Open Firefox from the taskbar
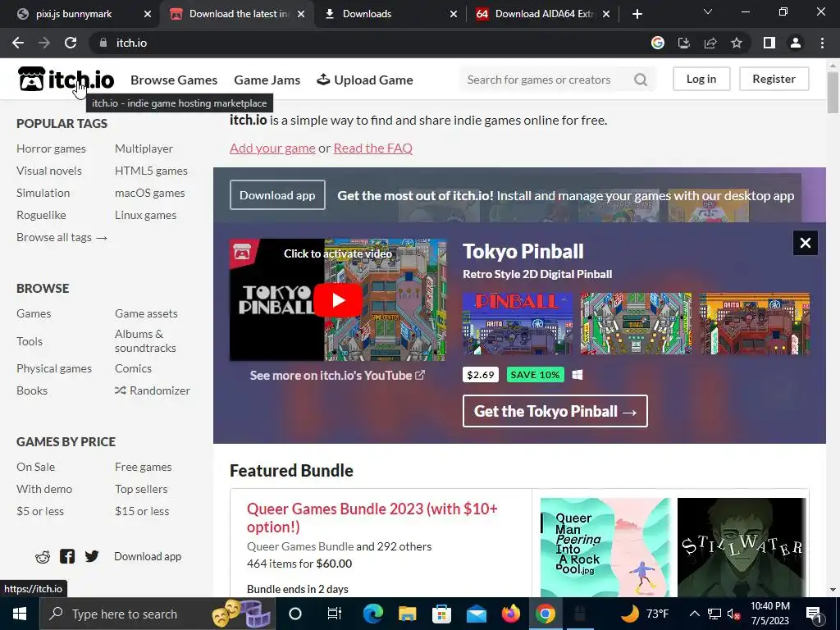Screen dimensions: 840x630 pyautogui.click(x=510, y=614)
